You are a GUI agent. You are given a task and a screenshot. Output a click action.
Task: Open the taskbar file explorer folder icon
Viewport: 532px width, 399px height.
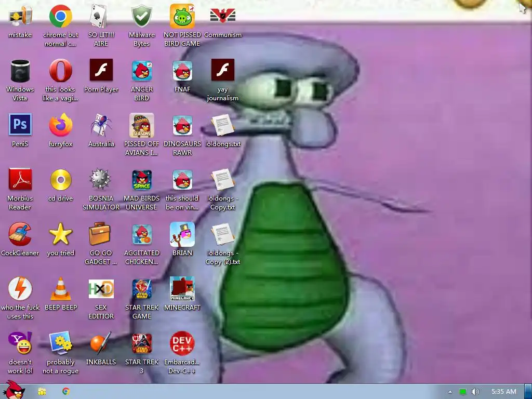[x=42, y=392]
